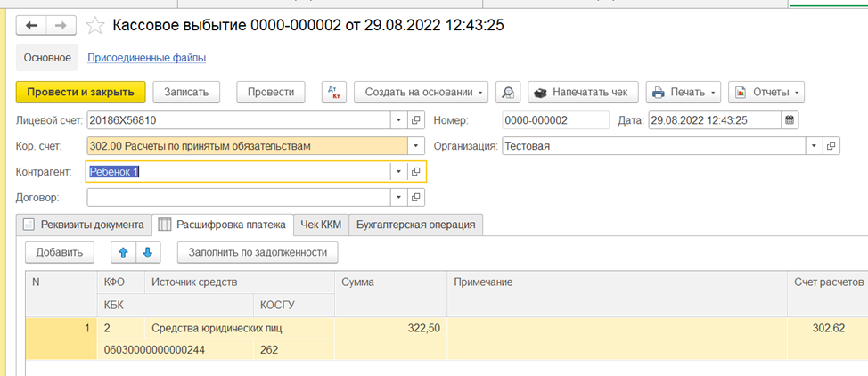This screenshot has height=376, width=868.
Task: Click the Источник средств column header
Action: (240, 282)
